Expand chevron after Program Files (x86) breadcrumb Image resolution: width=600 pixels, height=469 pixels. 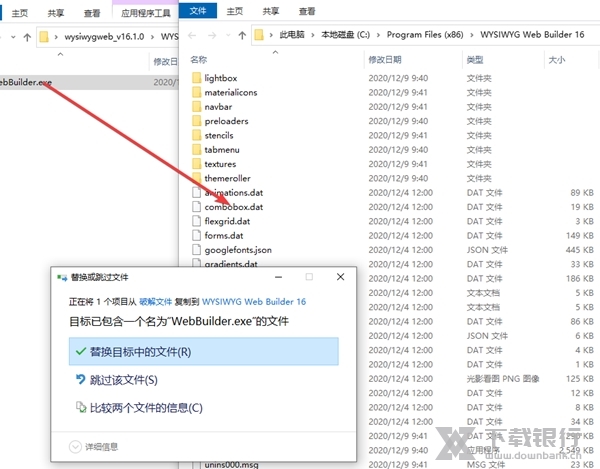tap(472, 35)
